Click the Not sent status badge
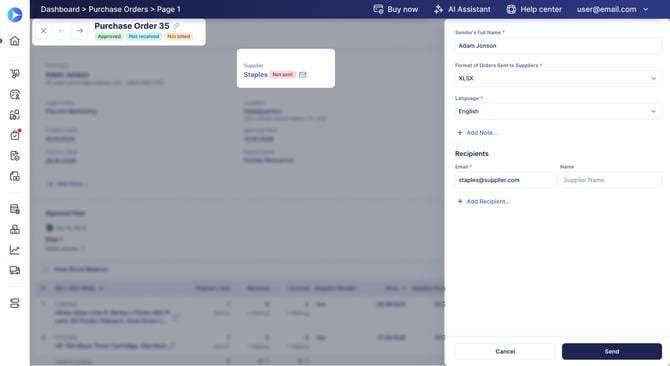 (x=283, y=75)
